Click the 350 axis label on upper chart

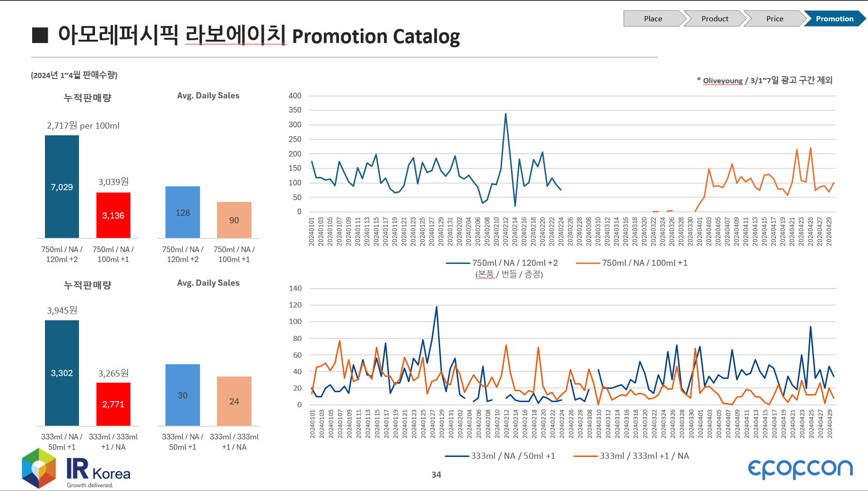[295, 110]
